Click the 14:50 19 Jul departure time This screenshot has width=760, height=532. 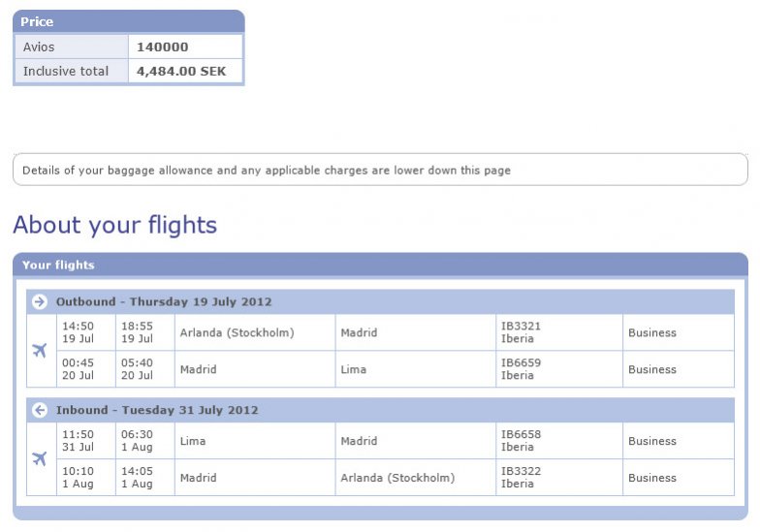coord(78,332)
